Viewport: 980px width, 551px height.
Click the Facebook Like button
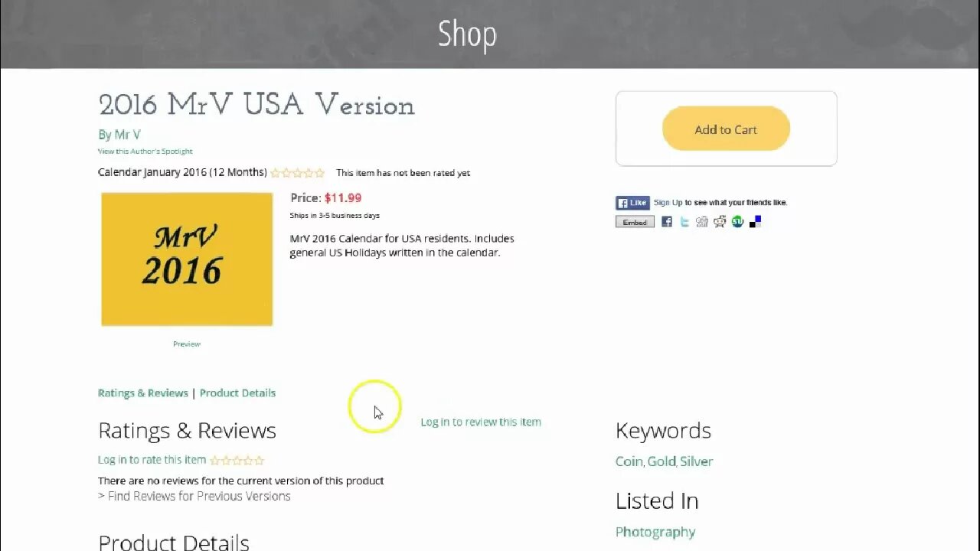[x=633, y=203]
